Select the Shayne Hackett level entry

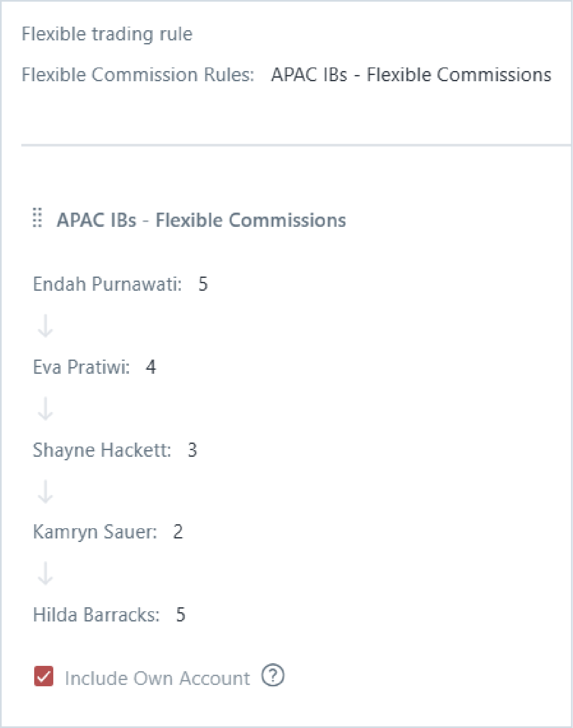coord(102,450)
